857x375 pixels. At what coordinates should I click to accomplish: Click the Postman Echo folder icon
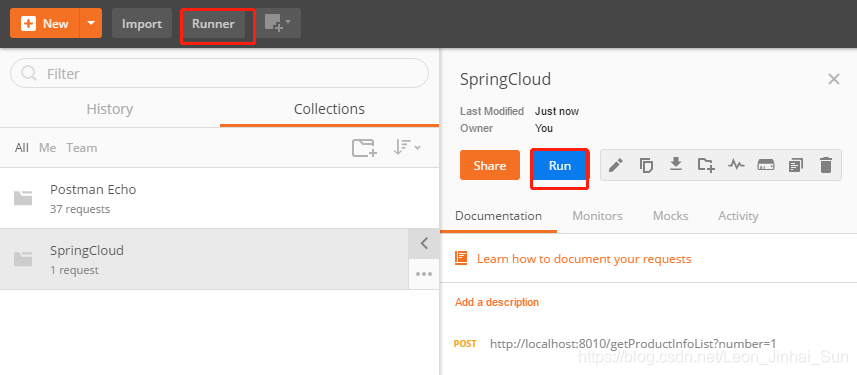[x=23, y=198]
